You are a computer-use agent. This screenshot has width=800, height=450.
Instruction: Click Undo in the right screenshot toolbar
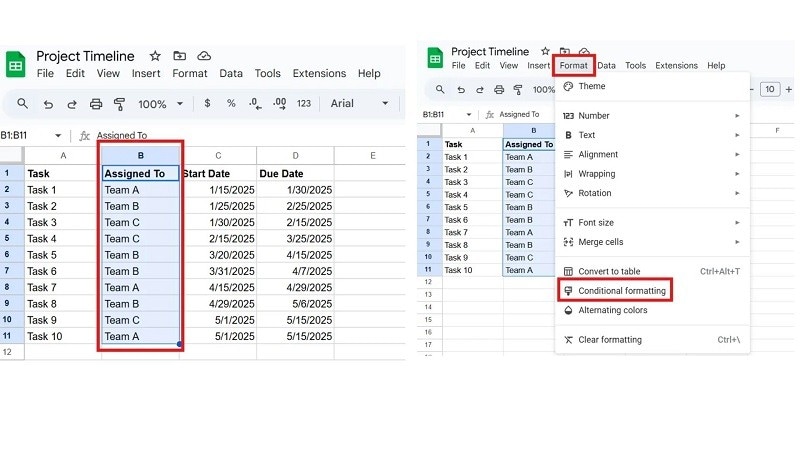point(461,90)
